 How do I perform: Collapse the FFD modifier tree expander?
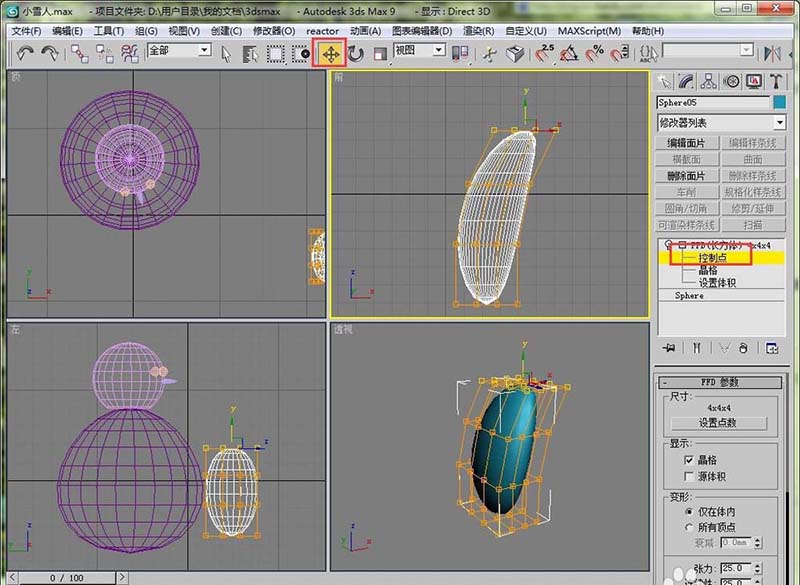click(682, 245)
